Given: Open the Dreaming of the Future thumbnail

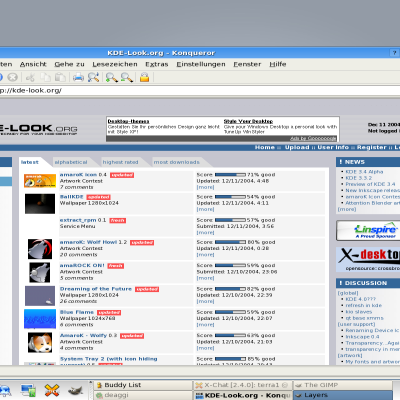Looking at the screenshot, I should point(40,295).
